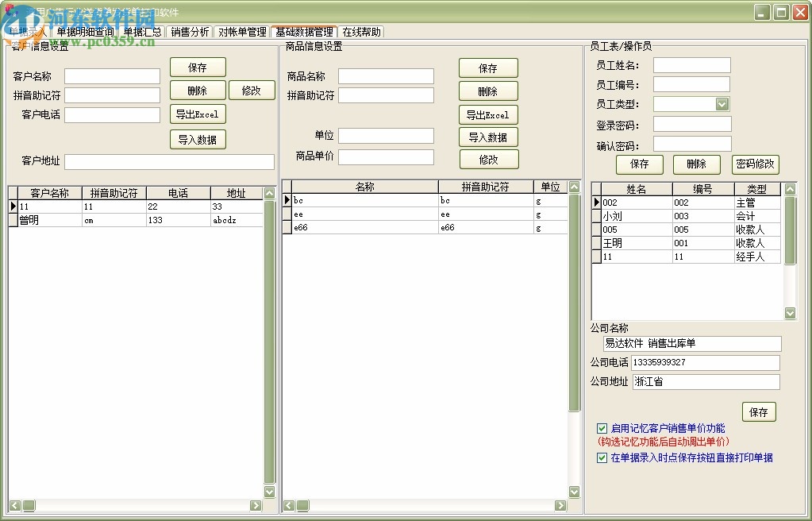
Task: Click 导出Excel in customer info section
Action: coord(198,114)
